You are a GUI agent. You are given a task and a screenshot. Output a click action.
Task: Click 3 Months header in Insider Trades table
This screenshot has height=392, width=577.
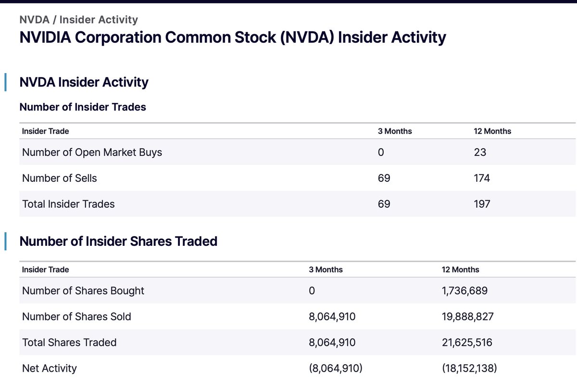coord(395,131)
